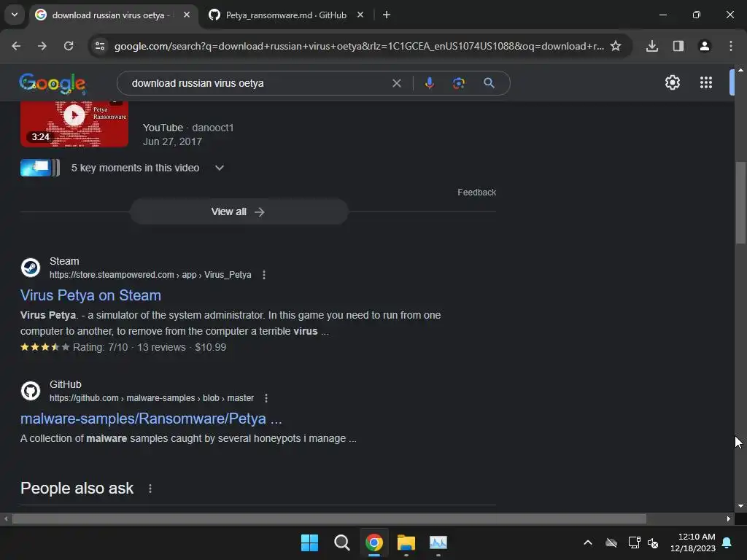The image size is (747, 560).
Task: Click the github.com malware-samples URL breadcrumb
Action: point(152,398)
